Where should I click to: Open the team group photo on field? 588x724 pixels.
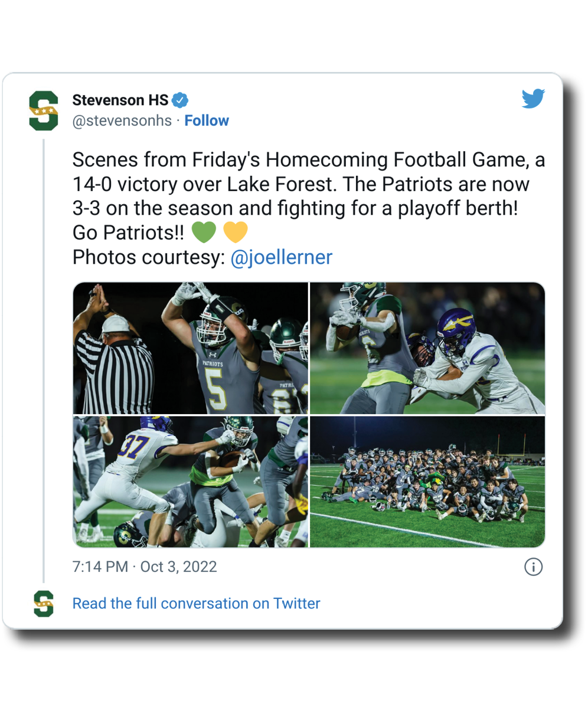click(x=427, y=481)
